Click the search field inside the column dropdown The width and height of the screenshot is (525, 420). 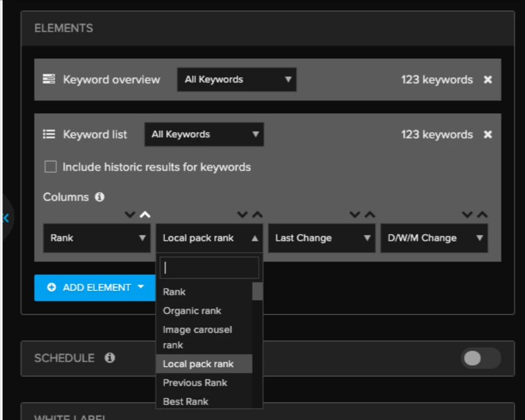pos(209,267)
